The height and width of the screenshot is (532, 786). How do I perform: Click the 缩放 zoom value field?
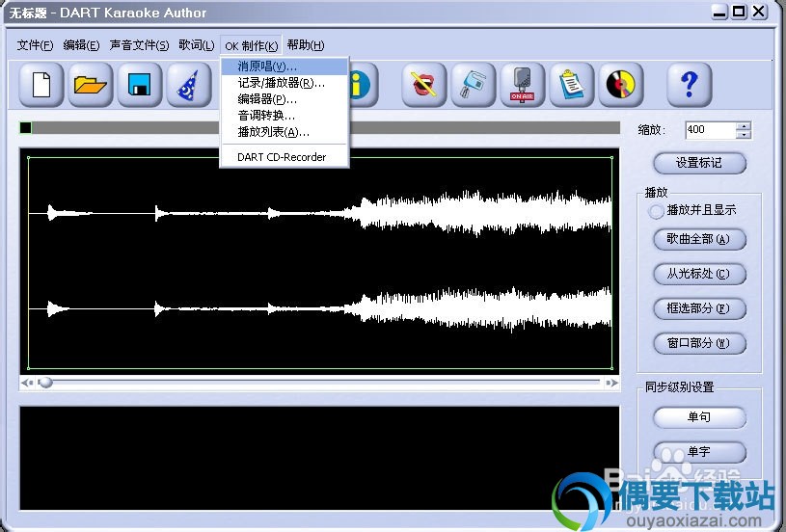coord(711,130)
